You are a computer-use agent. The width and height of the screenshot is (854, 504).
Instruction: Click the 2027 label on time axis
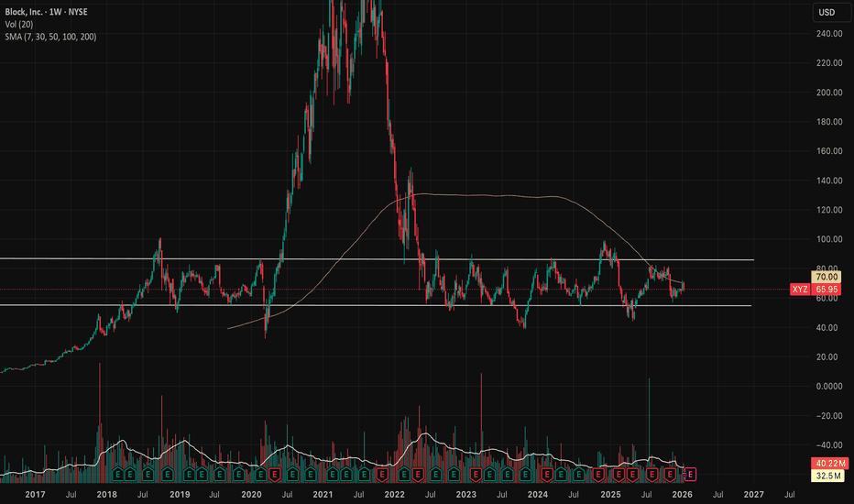pyautogui.click(x=753, y=494)
